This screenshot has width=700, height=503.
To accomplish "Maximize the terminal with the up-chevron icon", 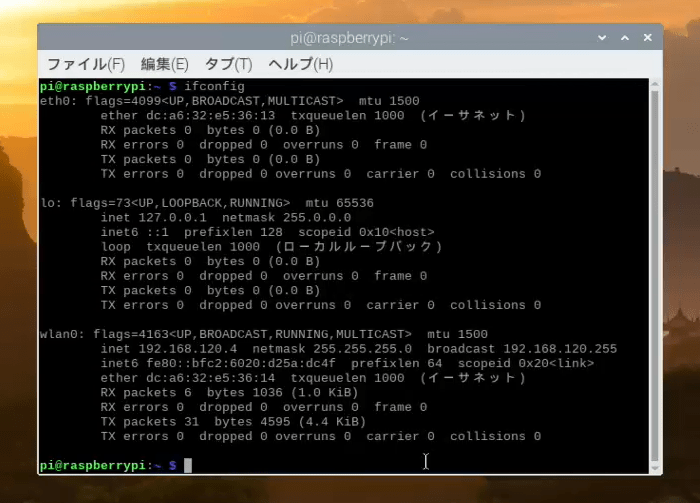I will tap(625, 38).
